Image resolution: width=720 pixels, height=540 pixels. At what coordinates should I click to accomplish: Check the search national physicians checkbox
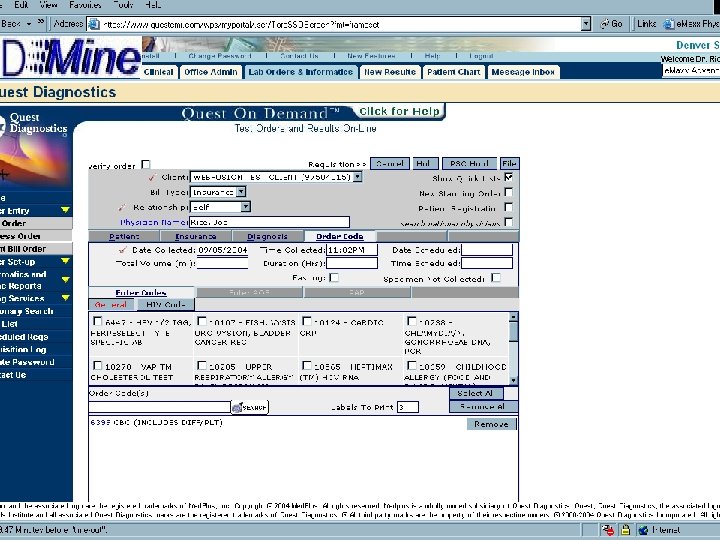click(x=508, y=222)
